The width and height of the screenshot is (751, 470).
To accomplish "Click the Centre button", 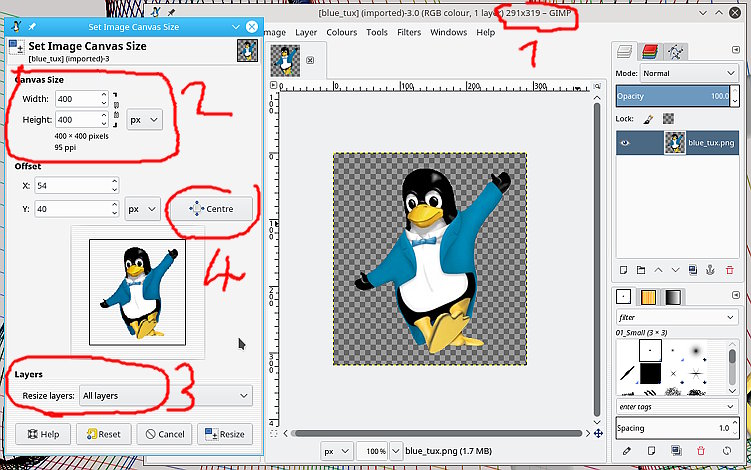I will pyautogui.click(x=211, y=209).
